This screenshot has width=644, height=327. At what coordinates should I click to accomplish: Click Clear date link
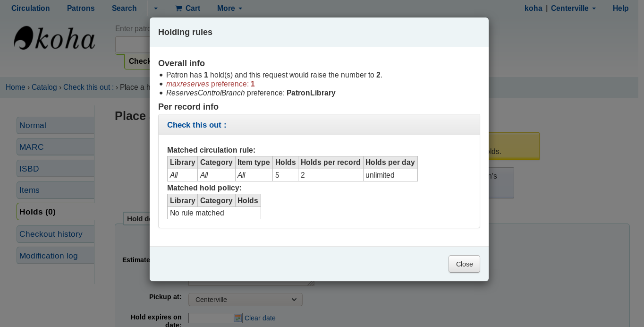coord(260,318)
